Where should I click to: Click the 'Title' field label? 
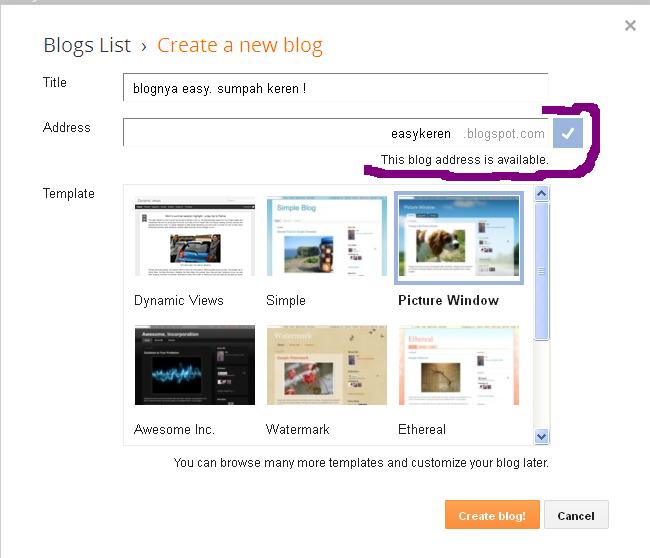pyautogui.click(x=55, y=82)
